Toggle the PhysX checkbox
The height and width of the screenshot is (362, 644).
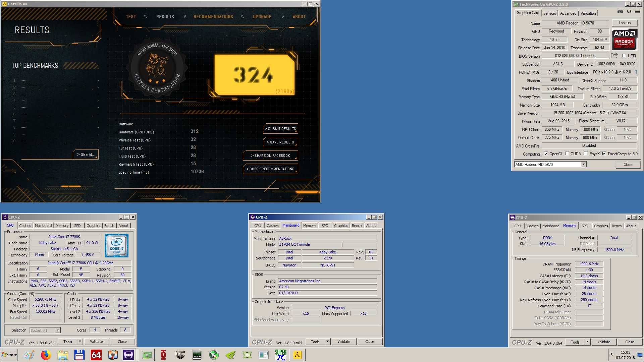586,154
